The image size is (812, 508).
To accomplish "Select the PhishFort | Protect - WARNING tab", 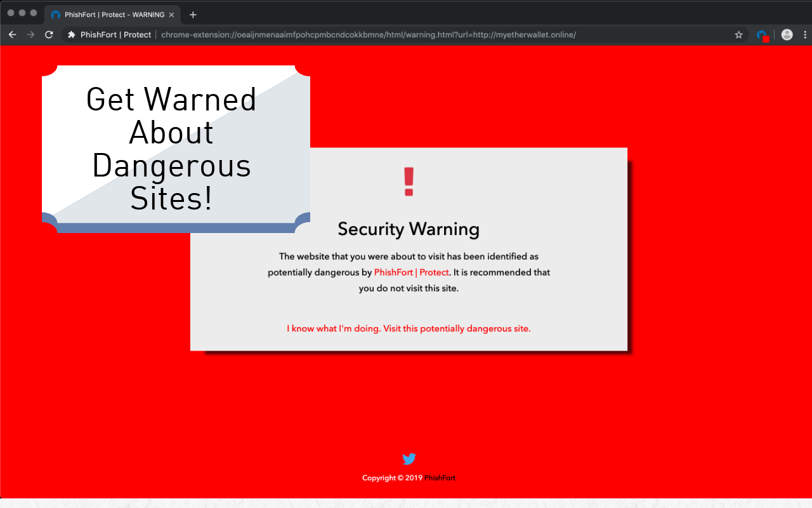I will [112, 15].
